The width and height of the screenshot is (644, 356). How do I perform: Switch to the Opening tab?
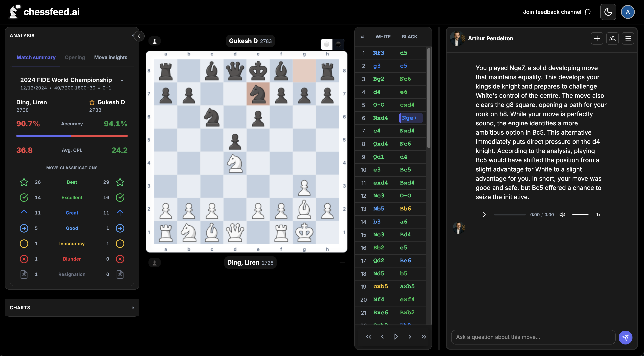click(75, 57)
